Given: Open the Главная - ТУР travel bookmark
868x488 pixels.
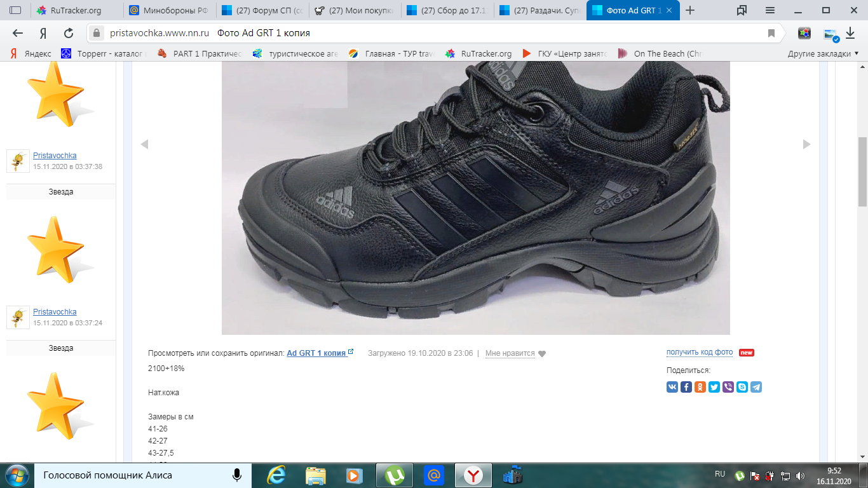Looking at the screenshot, I should [x=391, y=54].
